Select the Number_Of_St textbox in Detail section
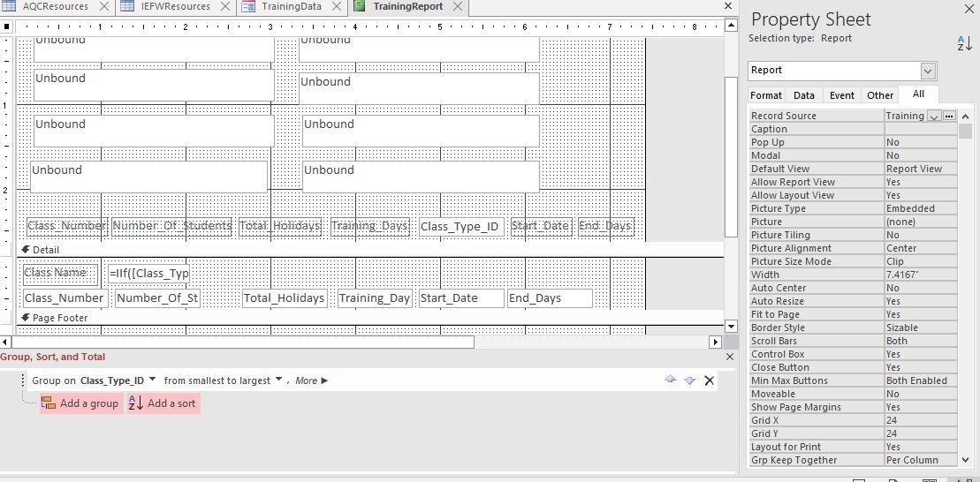 157,298
